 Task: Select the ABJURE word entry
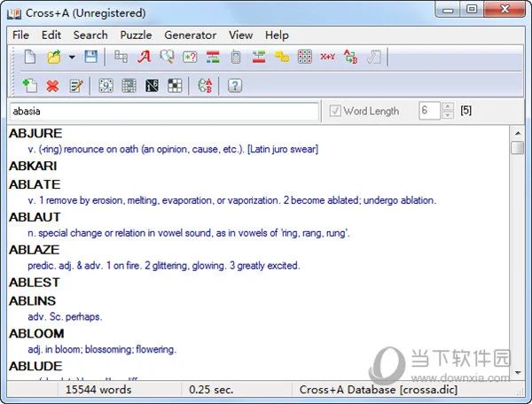point(35,134)
